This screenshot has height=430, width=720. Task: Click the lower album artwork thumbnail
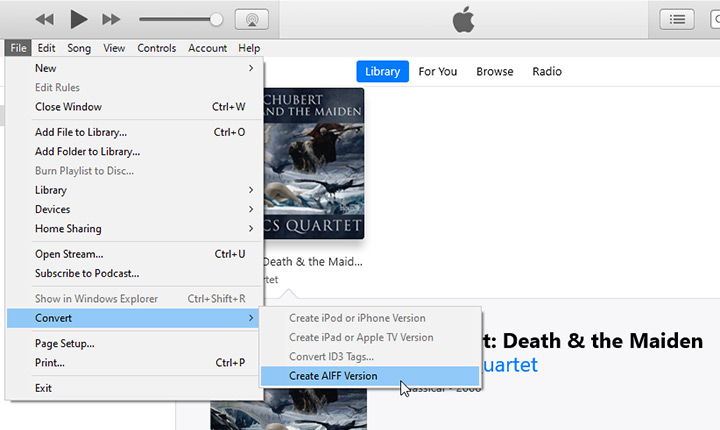[x=288, y=409]
